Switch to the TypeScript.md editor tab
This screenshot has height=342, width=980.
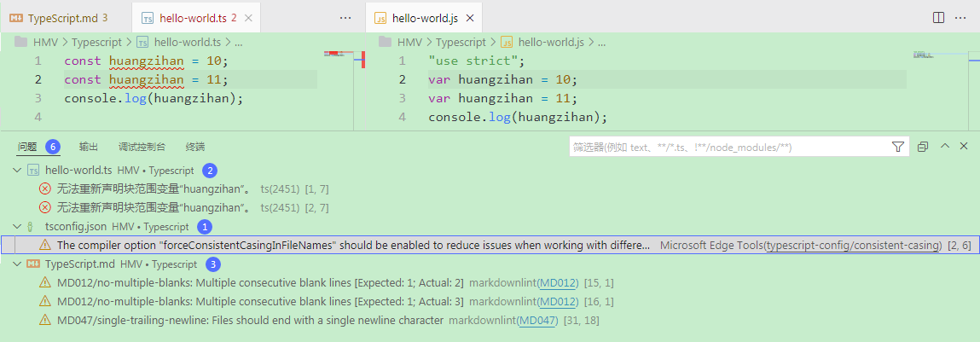[63, 18]
